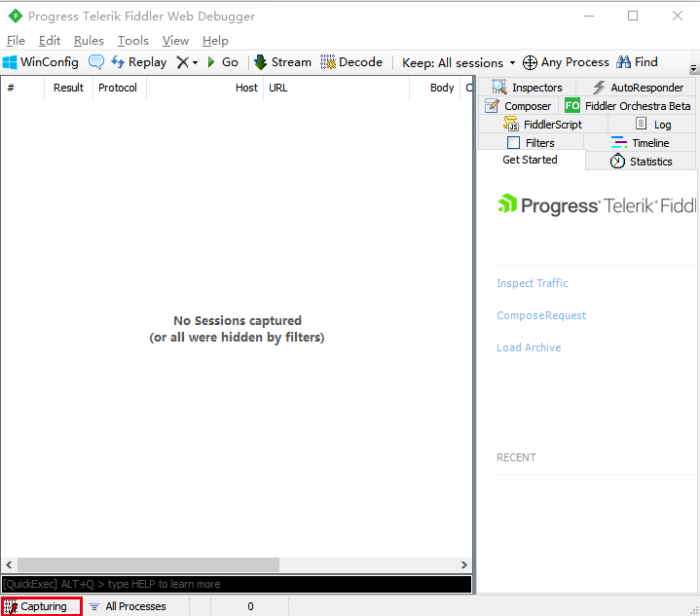Screen dimensions: 700x616
Task: Toggle Capturing in the status bar
Action: (42, 606)
